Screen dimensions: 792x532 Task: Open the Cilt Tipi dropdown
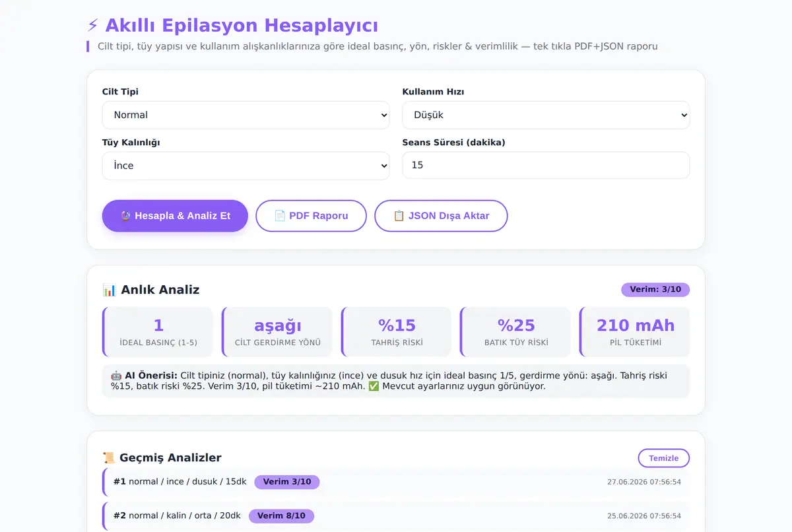[x=246, y=115]
